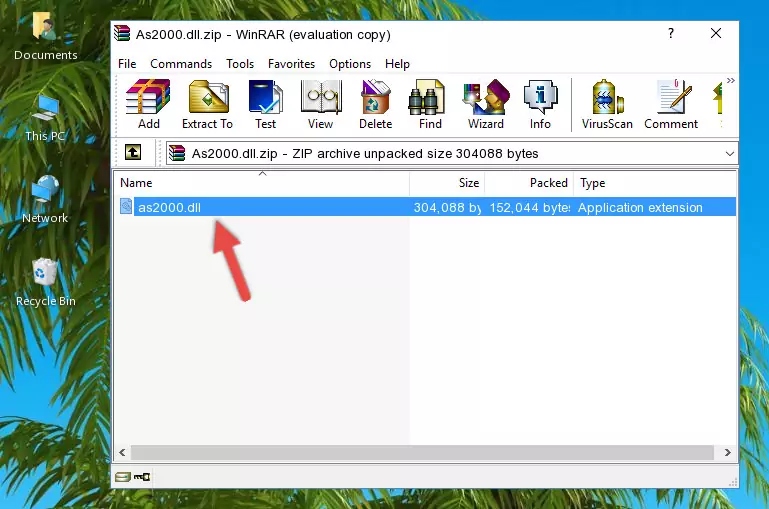Open the Help menu
Viewport: 769px width, 509px height.
[397, 64]
